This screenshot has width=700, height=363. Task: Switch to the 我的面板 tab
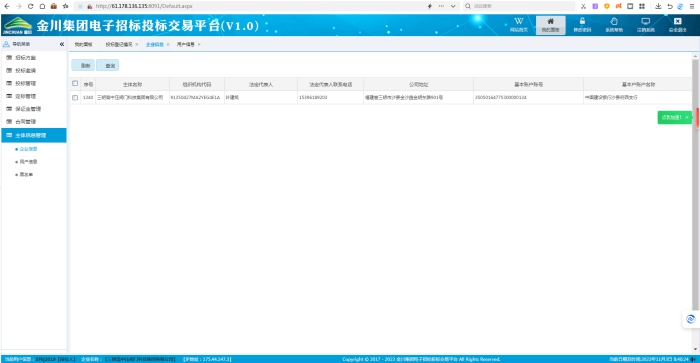coord(83,44)
